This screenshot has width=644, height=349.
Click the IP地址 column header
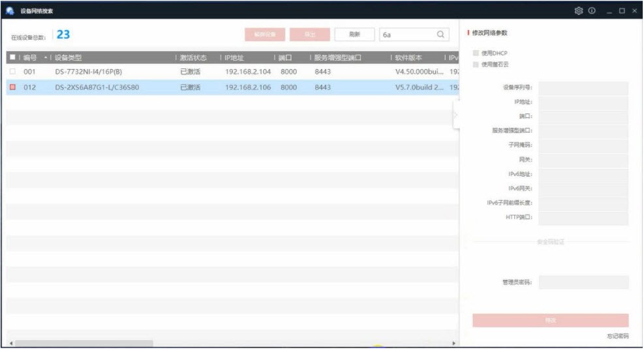tap(234, 57)
